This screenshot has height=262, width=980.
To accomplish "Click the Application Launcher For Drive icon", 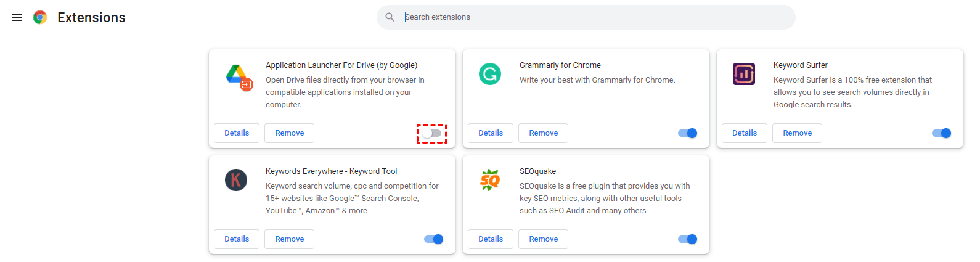I will [239, 76].
